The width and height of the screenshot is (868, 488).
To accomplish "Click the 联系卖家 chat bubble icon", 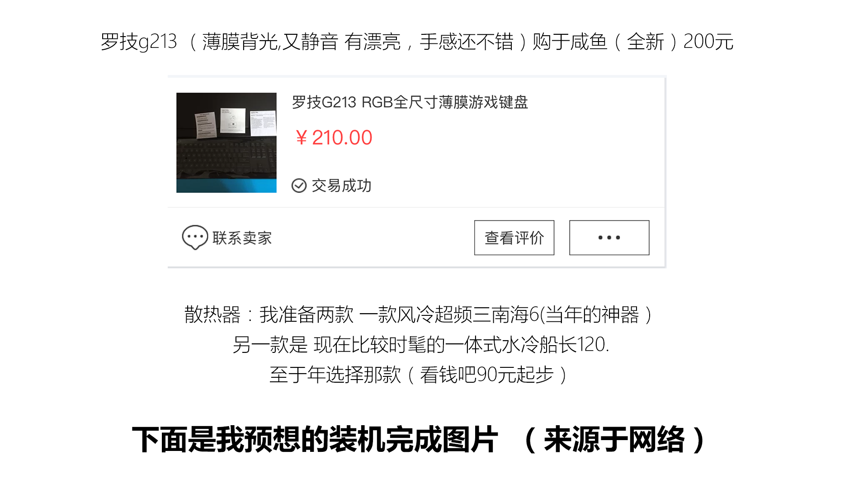I will (x=195, y=237).
